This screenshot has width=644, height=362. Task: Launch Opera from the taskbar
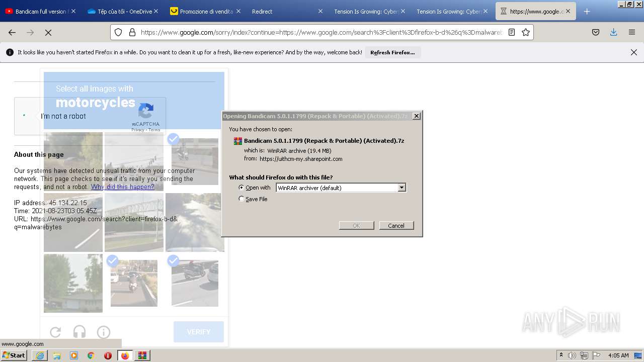(108, 355)
